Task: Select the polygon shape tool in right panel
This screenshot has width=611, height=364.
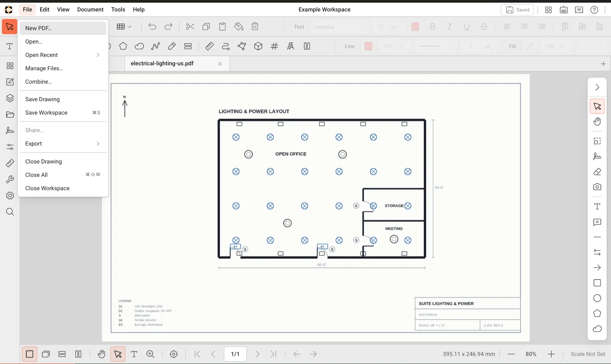Action: [597, 314]
